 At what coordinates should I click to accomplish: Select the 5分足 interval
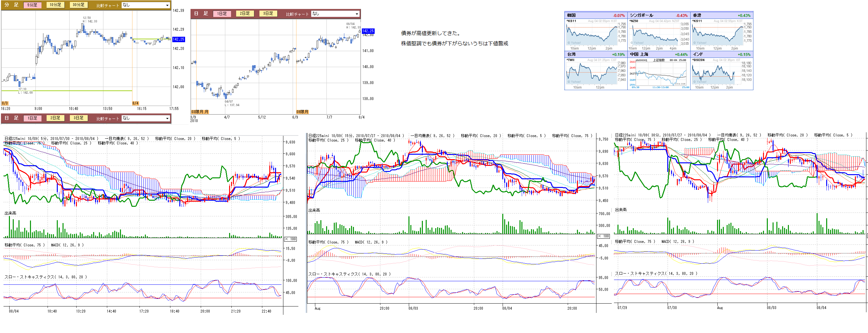point(32,5)
